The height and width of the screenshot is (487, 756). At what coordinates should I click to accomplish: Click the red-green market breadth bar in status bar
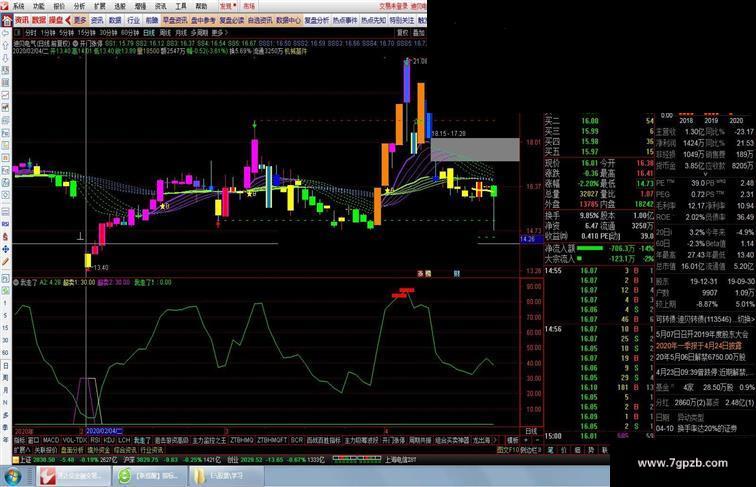(356, 459)
